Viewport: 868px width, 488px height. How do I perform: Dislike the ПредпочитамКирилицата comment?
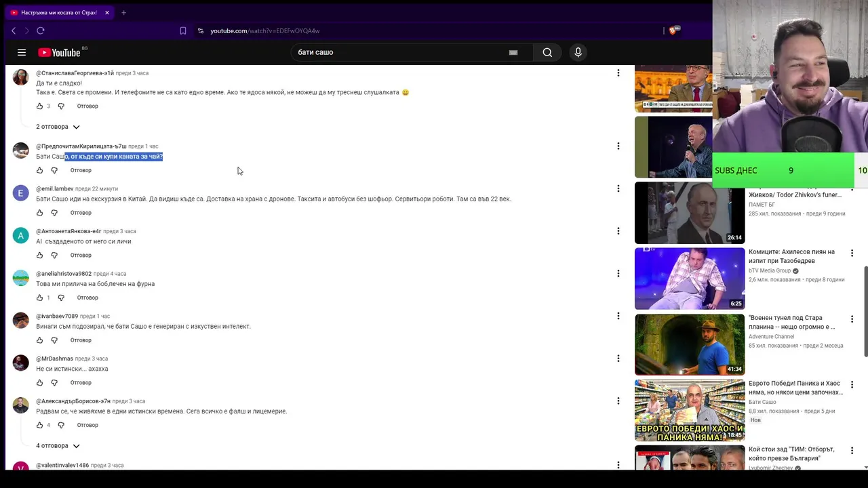(54, 170)
